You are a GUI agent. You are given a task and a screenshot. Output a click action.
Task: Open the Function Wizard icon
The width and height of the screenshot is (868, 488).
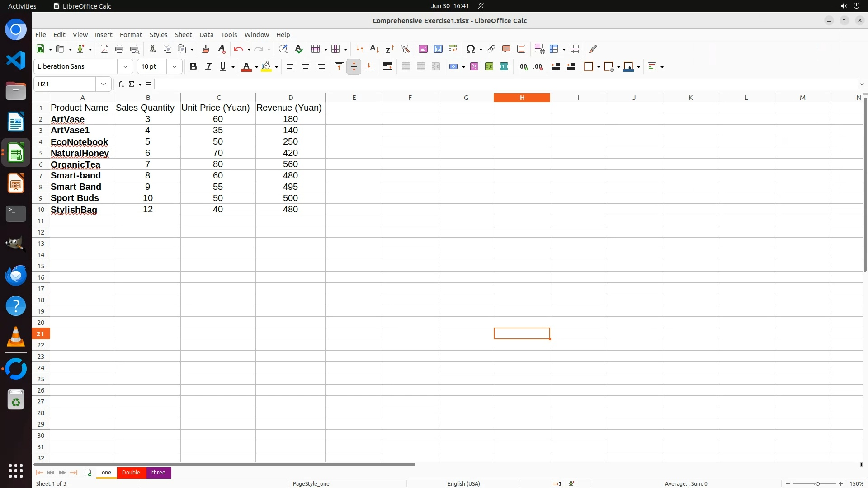(x=121, y=84)
